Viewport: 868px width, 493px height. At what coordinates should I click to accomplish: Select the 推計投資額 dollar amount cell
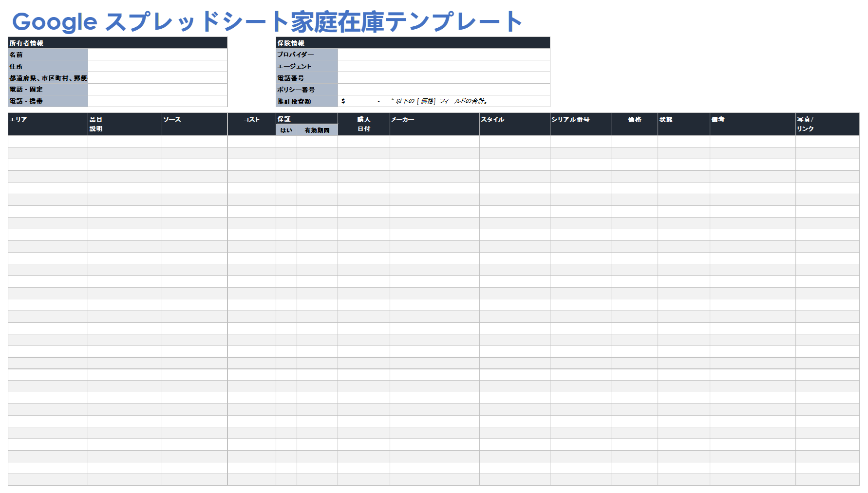[x=363, y=101]
